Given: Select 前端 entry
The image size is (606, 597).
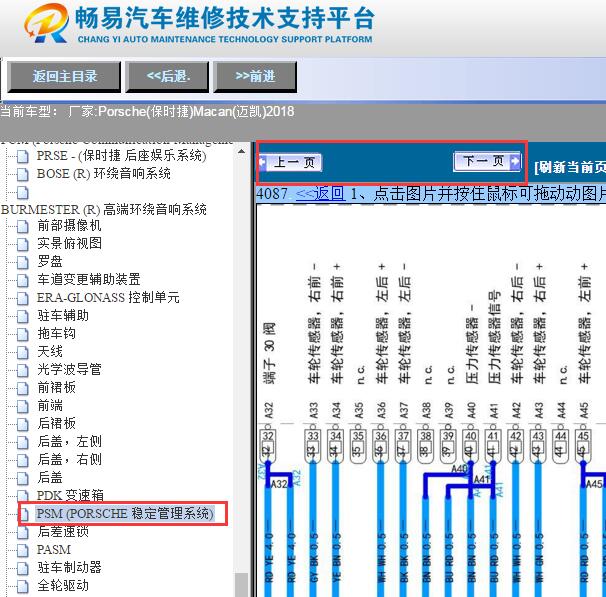Looking at the screenshot, I should (x=50, y=406).
